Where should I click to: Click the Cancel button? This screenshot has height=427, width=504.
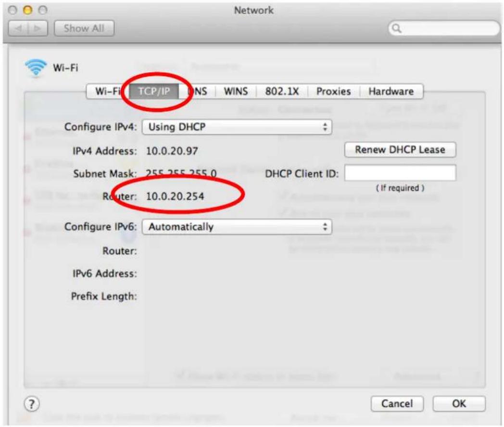397,403
